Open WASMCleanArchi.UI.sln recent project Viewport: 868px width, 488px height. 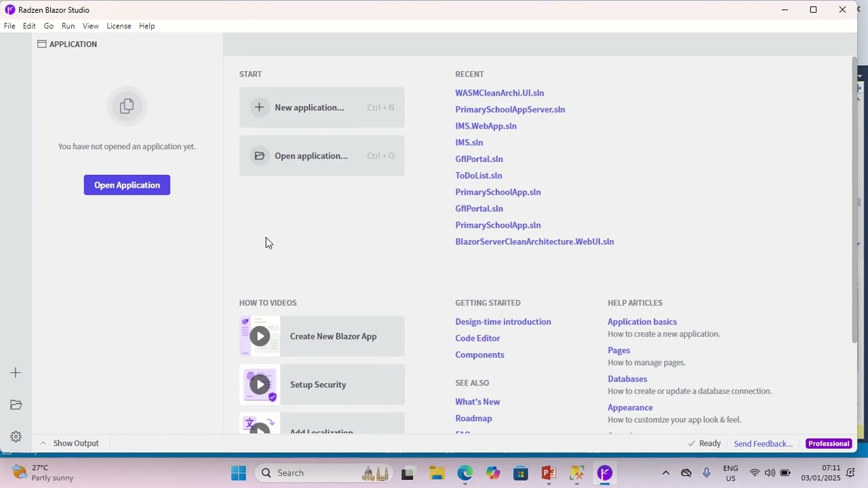500,93
